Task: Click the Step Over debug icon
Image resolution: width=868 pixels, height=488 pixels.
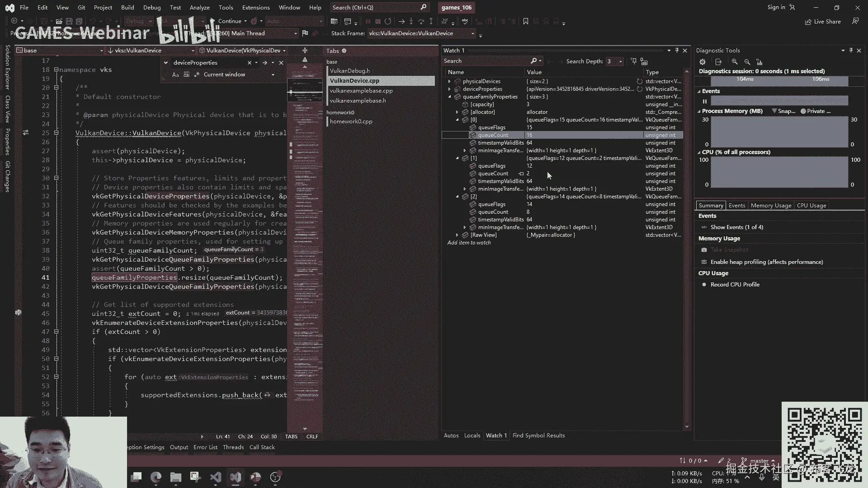Action: click(421, 21)
